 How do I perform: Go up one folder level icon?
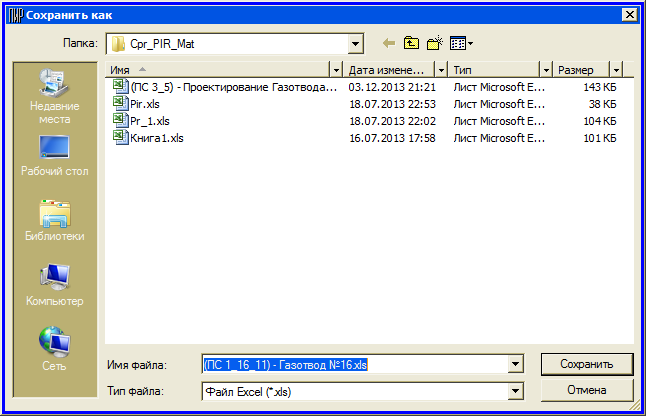[x=412, y=44]
